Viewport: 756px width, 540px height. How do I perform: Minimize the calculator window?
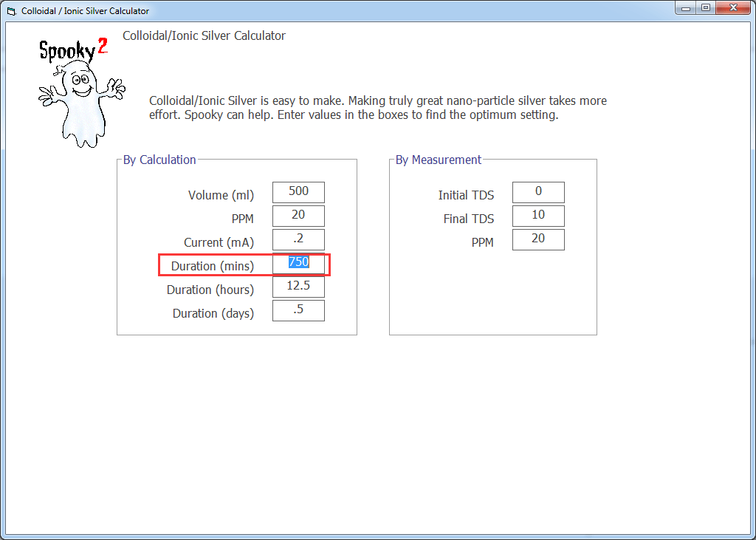tap(686, 7)
